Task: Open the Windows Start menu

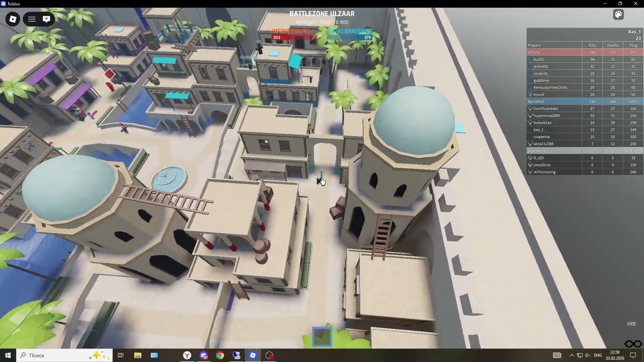Action: click(8, 355)
